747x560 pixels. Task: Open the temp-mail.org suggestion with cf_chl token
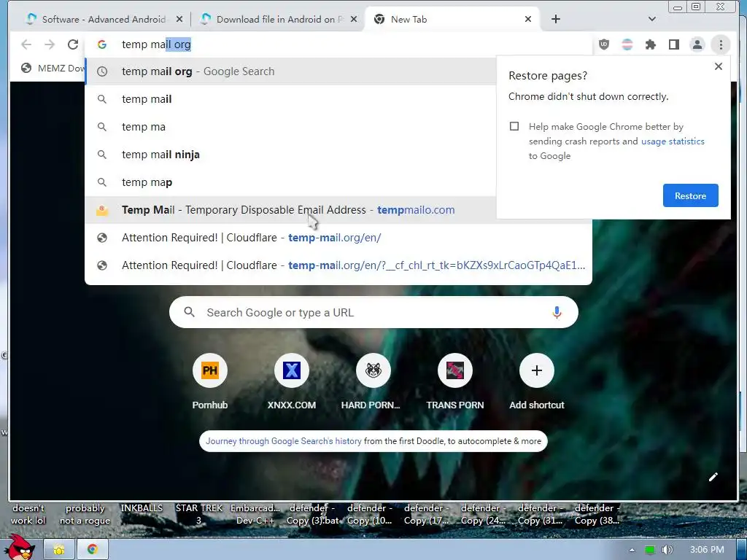click(338, 265)
